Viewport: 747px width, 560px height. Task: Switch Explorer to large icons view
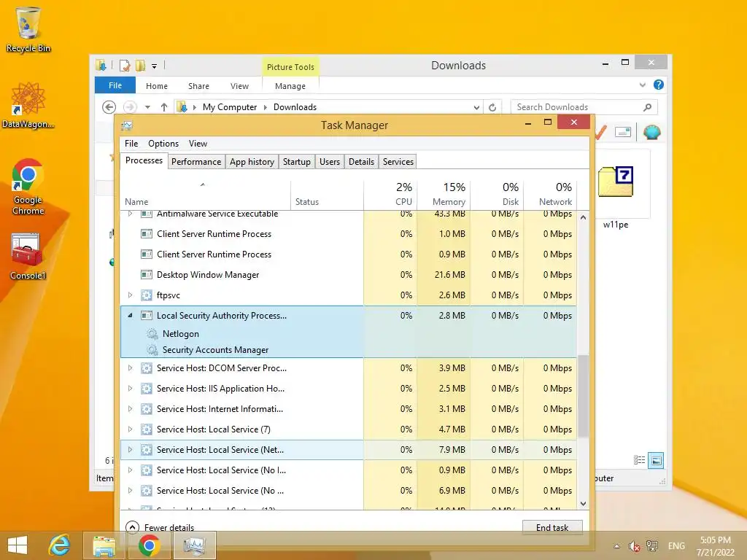pyautogui.click(x=656, y=460)
